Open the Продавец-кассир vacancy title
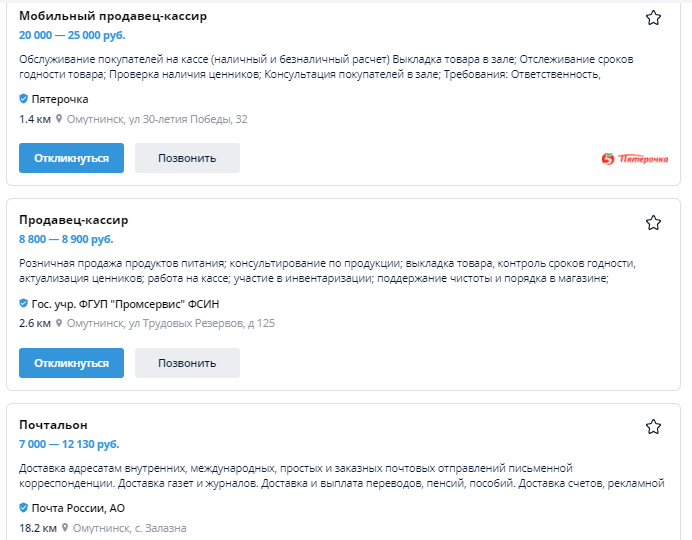692x540 pixels. (x=74, y=220)
